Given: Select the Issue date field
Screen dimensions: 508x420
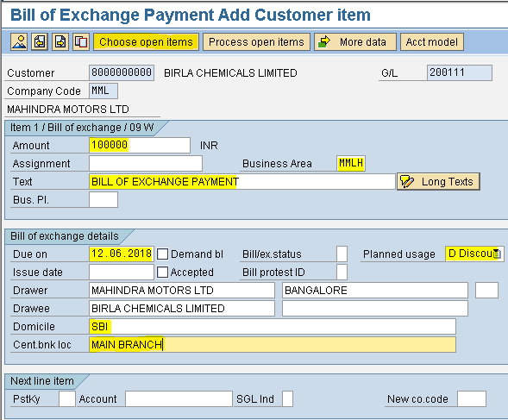Looking at the screenshot, I should pos(122,272).
